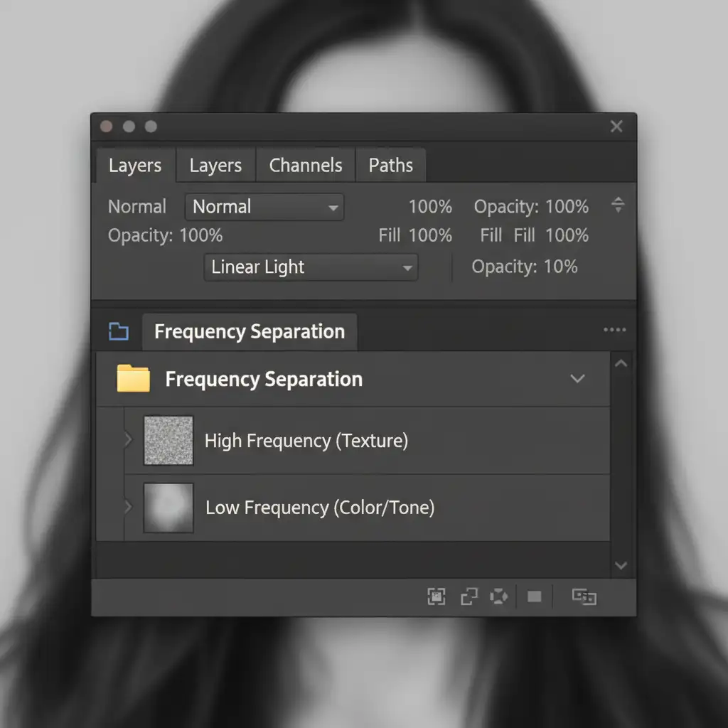Click the framed-layer icon in bottom toolbar
This screenshot has height=728, width=728.
436,597
